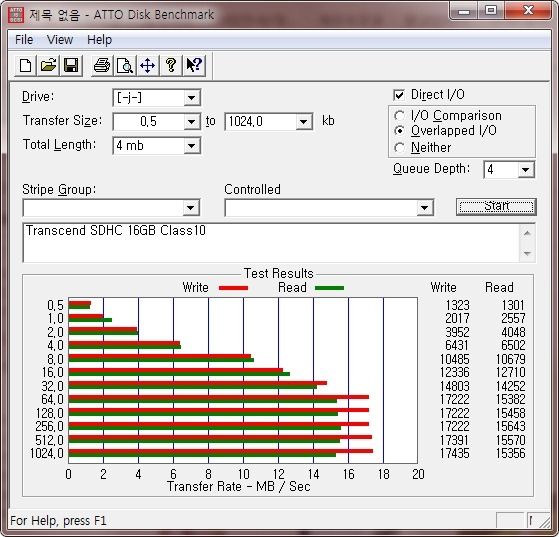559x537 pixels.
Task: Click the Start benchmark button
Action: (496, 207)
